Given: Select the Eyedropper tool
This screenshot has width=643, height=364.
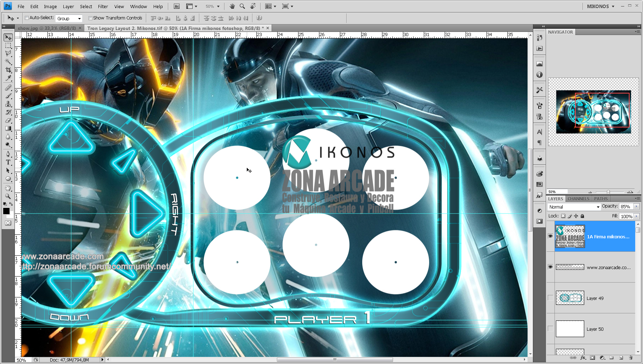Looking at the screenshot, I should coord(8,78).
